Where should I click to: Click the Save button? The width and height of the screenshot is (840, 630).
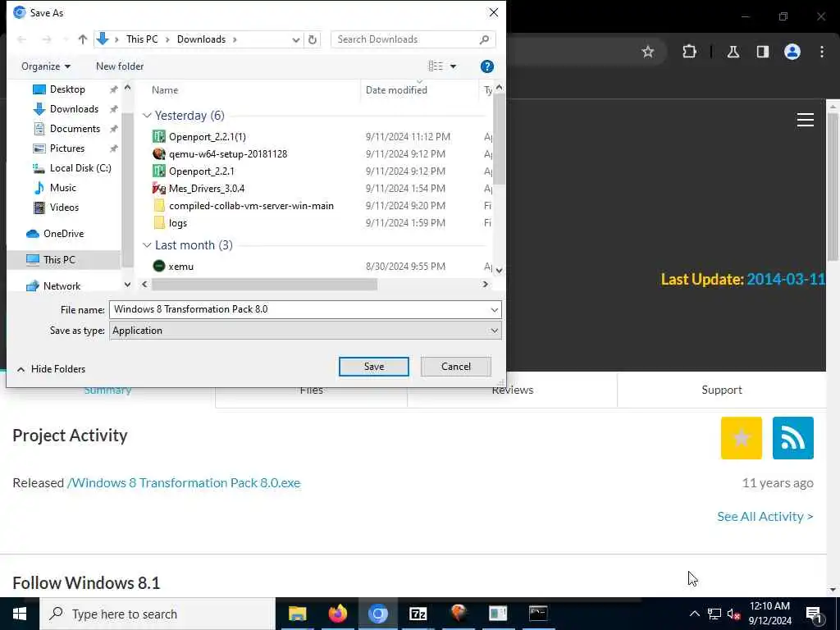point(374,367)
